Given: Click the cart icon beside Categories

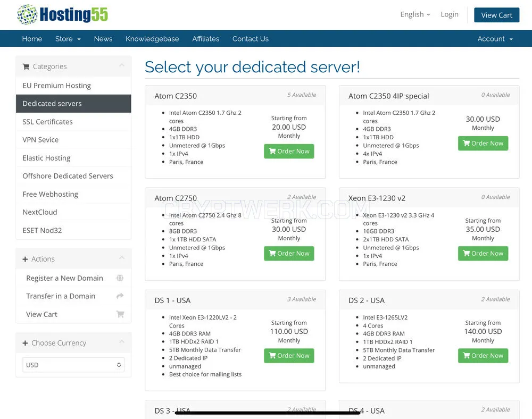Looking at the screenshot, I should [26, 66].
